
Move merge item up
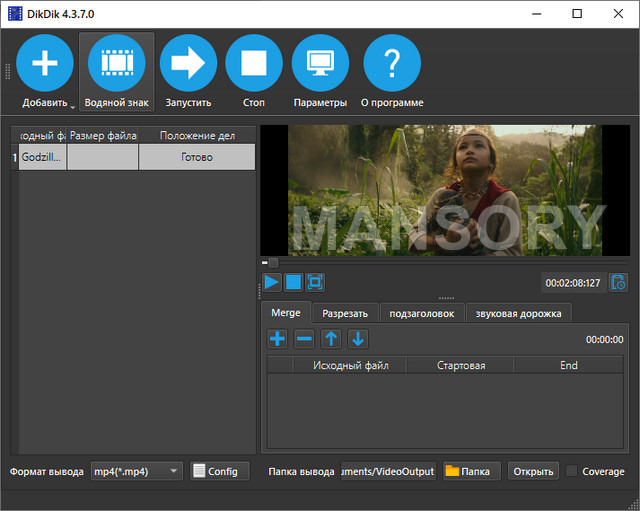[x=331, y=339]
